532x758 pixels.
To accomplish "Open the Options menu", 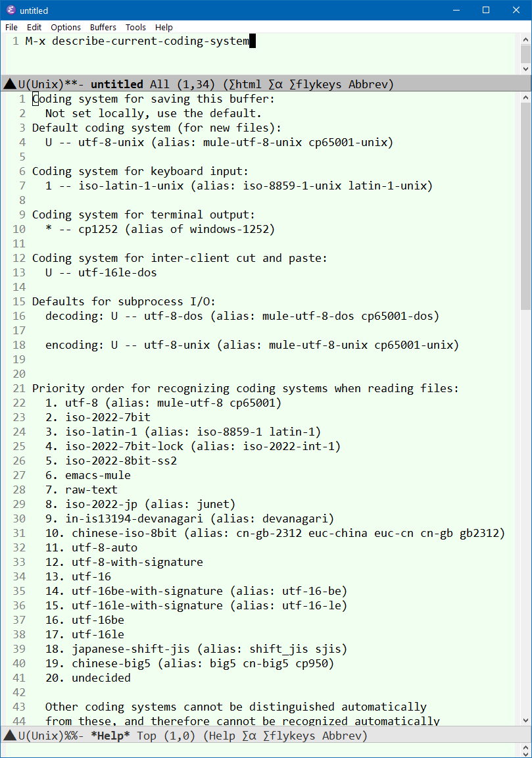I will (x=65, y=28).
